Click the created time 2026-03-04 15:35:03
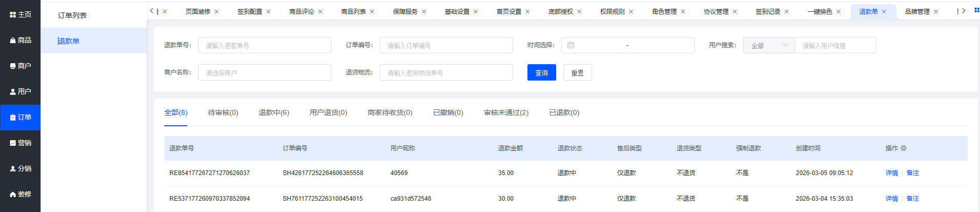Viewport: 980px width, 212px height. 825,199
